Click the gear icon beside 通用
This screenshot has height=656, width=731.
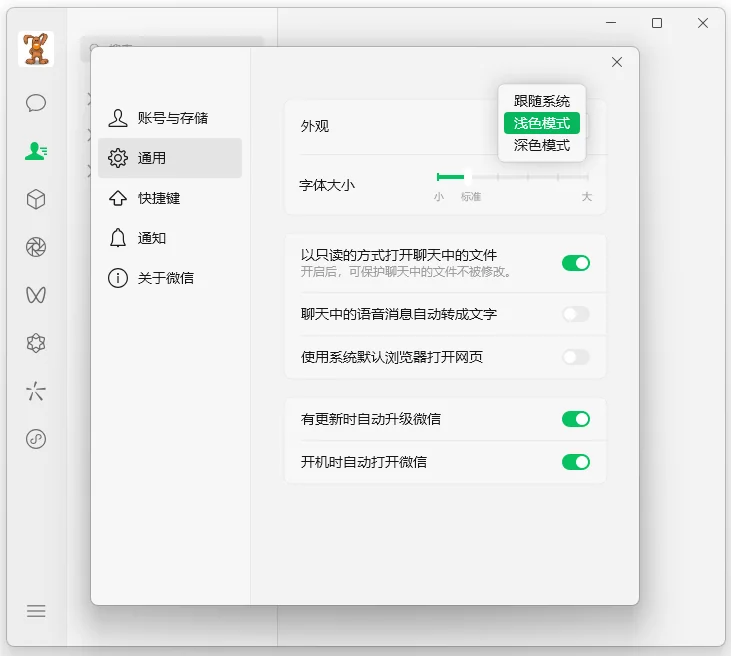[x=117, y=158]
